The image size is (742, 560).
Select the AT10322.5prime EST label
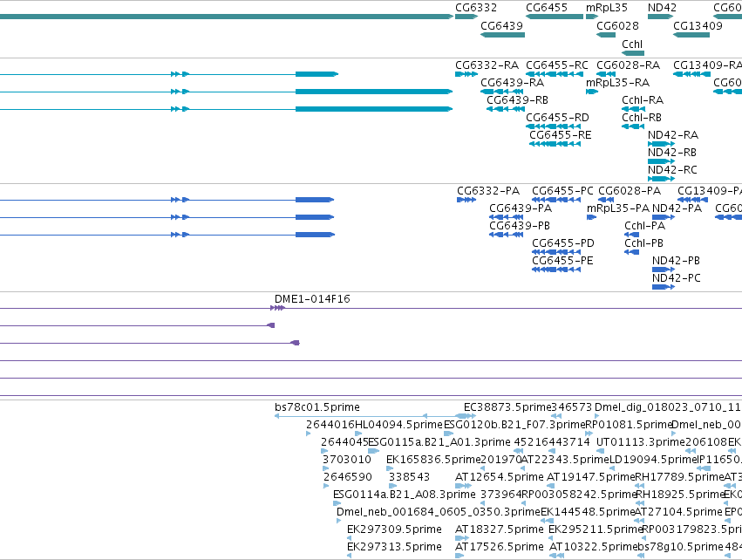pyautogui.click(x=594, y=547)
